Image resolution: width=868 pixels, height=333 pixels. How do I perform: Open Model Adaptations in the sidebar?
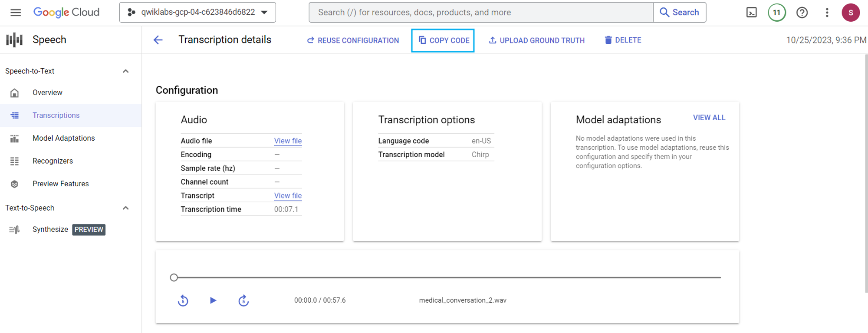[63, 138]
